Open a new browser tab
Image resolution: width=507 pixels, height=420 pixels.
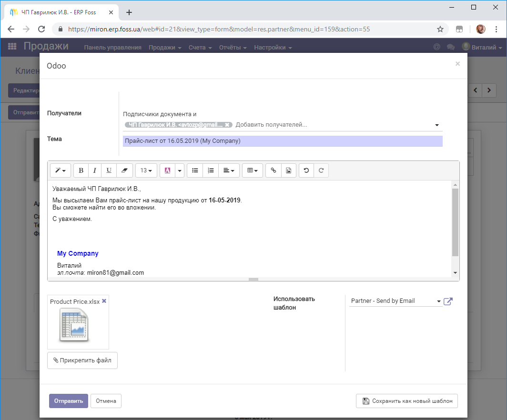(129, 12)
